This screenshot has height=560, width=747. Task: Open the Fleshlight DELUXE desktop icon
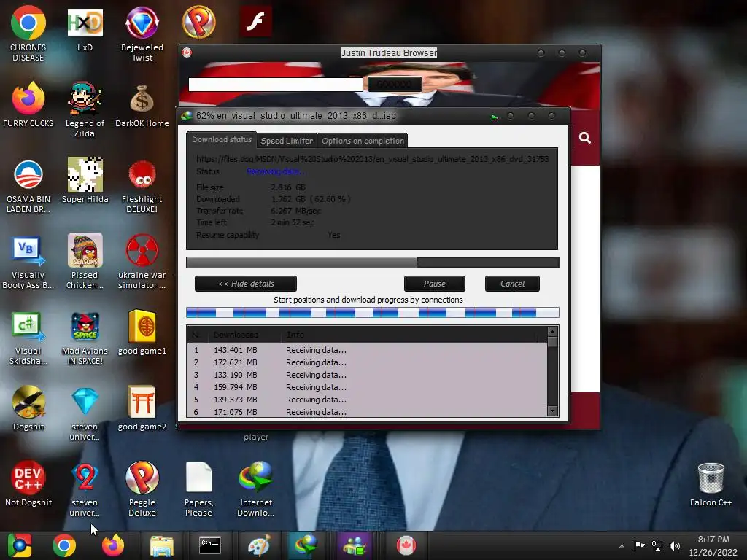[x=142, y=186]
